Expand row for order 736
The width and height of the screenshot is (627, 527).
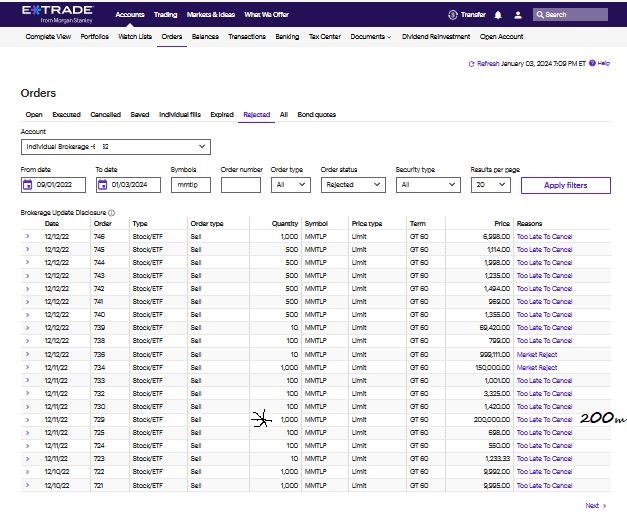(27, 354)
